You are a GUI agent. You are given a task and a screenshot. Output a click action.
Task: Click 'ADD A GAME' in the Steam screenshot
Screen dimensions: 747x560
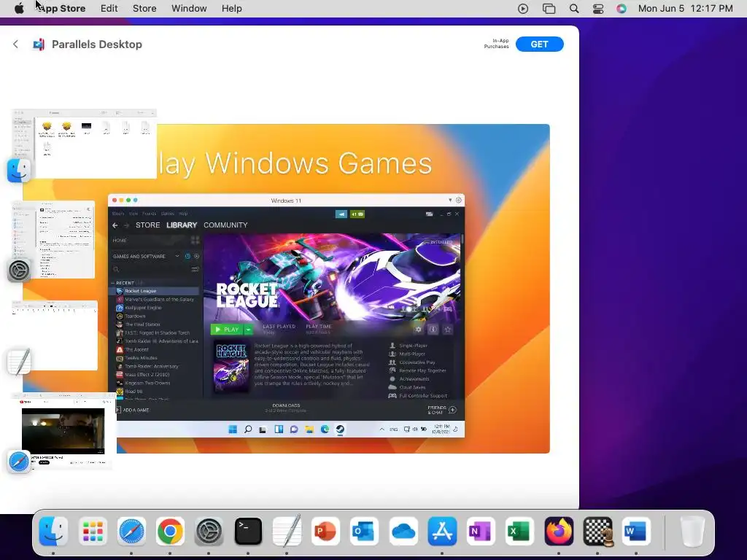click(x=133, y=410)
